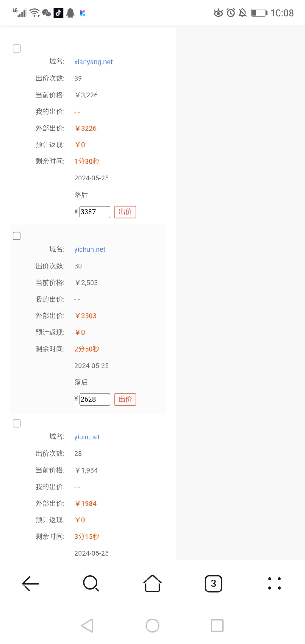Select the yichun.net checkbox
Screen dimensions: 305x644
pyautogui.click(x=17, y=236)
